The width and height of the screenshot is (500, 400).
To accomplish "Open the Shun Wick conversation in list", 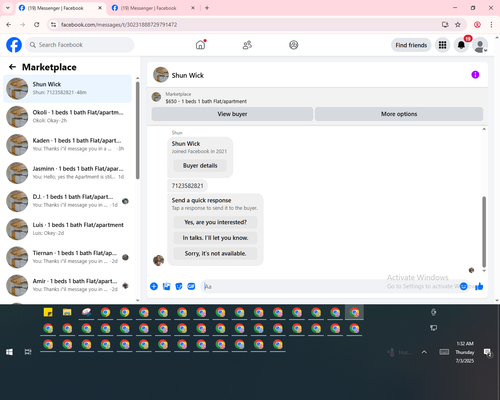I will pos(67,88).
